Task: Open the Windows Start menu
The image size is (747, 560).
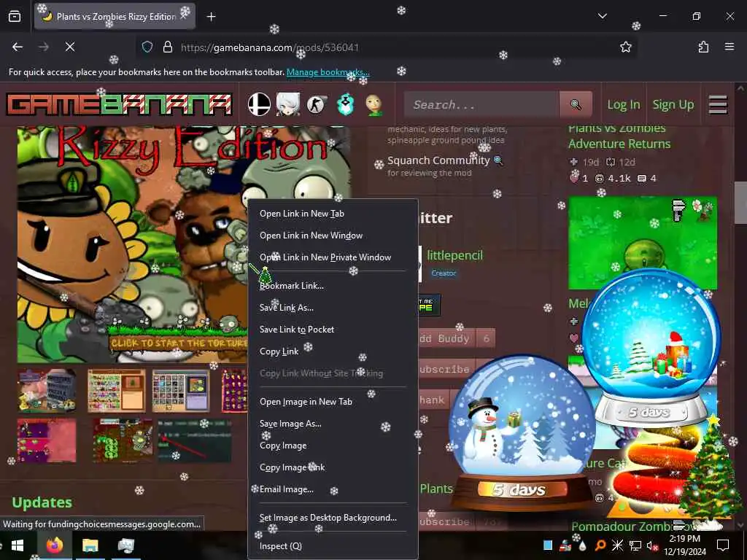Action: [x=18, y=545]
